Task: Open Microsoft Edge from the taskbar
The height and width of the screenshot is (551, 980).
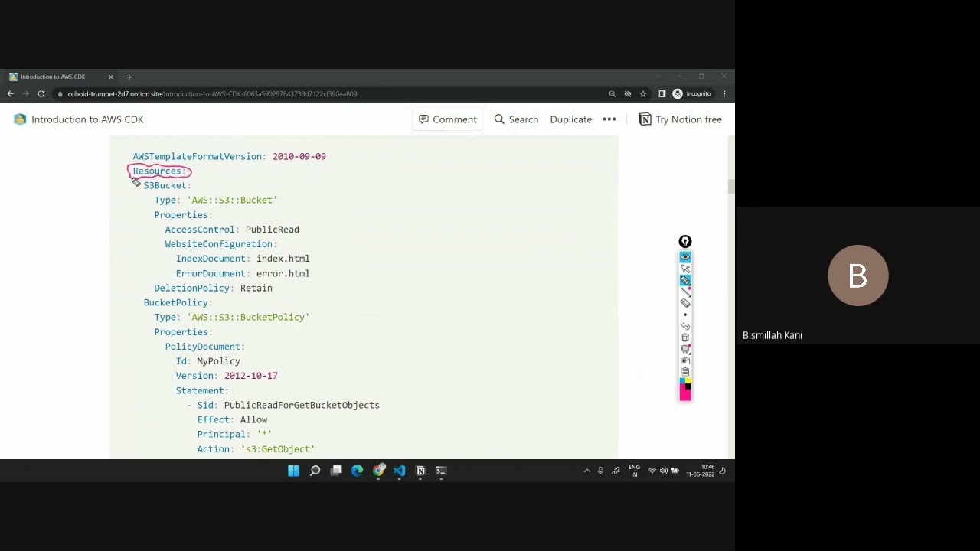Action: (x=357, y=471)
